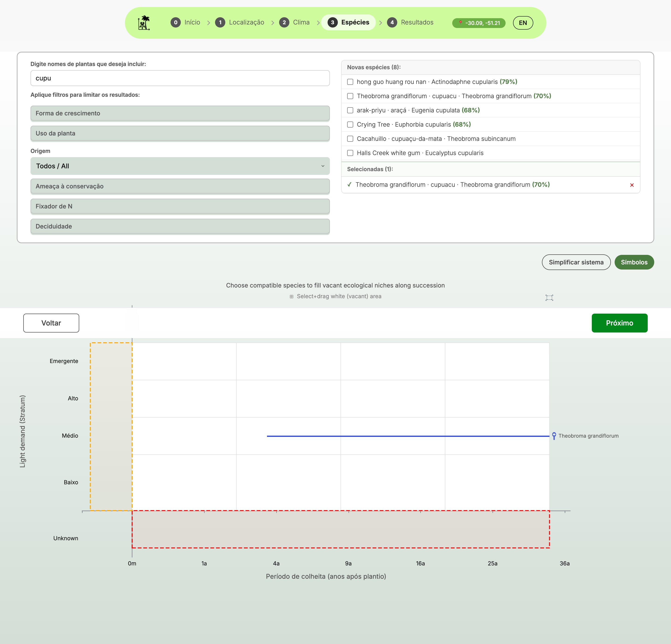Click the blue Theobroma grandiflorum timeline line

coord(394,436)
